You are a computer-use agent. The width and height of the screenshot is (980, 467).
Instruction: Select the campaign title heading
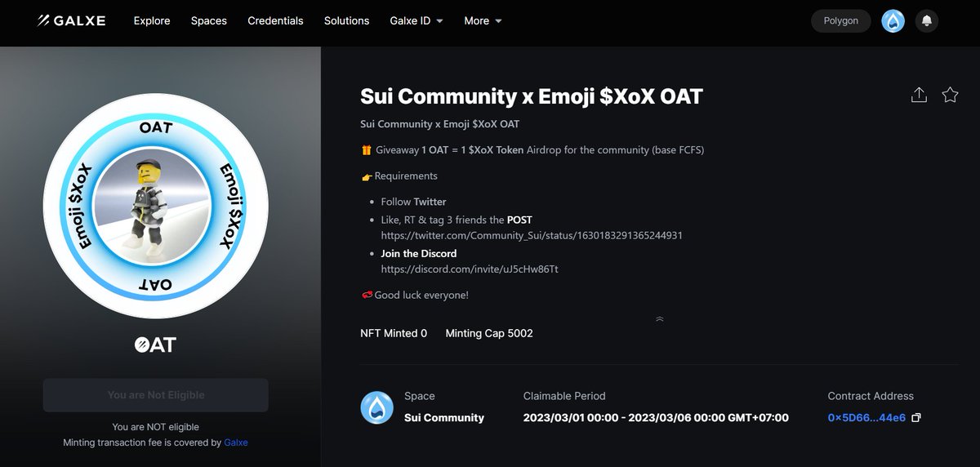532,96
